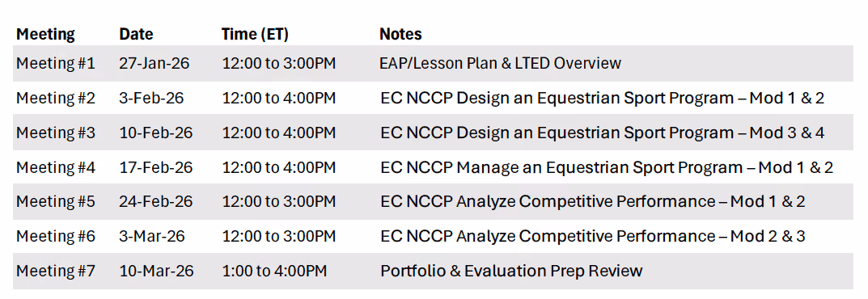Select Design Program Mod 3 & 4 note
Viewport: 868px width, 299px height.
tap(603, 133)
